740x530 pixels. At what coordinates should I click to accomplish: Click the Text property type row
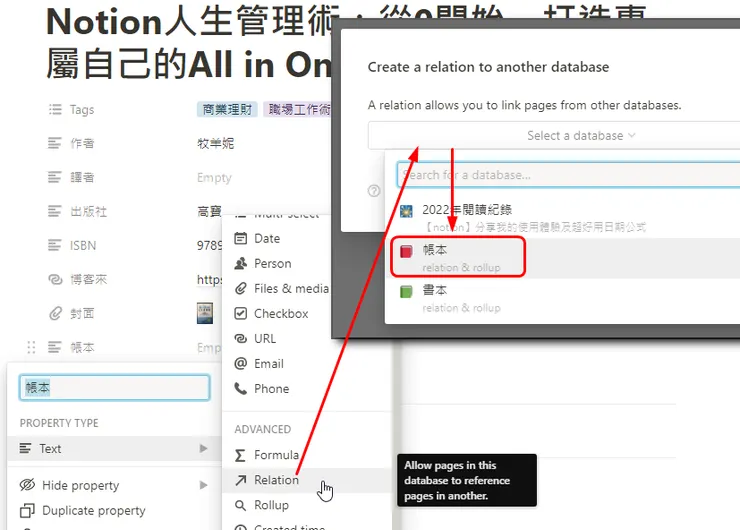pyautogui.click(x=114, y=448)
